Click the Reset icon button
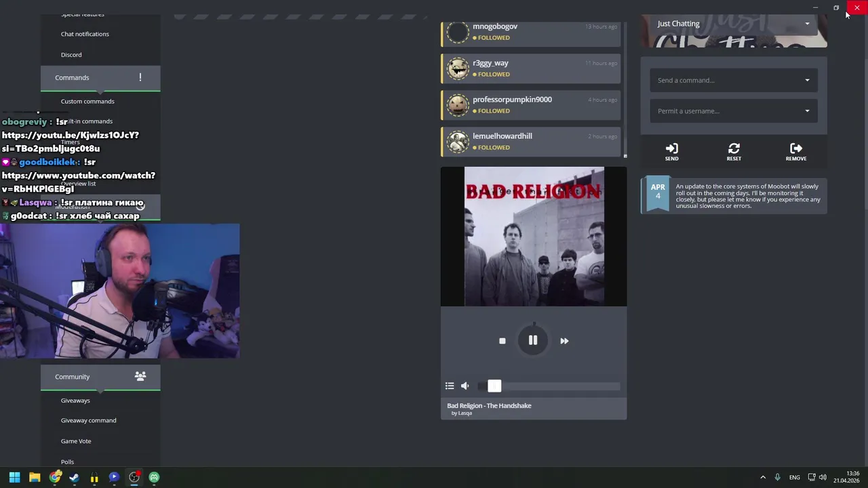Screen dimensions: 868x488 [734, 152]
